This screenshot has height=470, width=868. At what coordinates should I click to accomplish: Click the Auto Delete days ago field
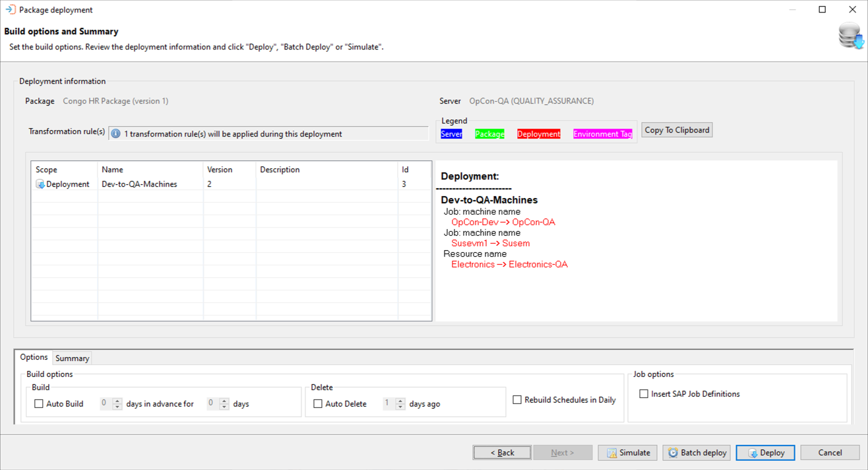[x=389, y=404]
